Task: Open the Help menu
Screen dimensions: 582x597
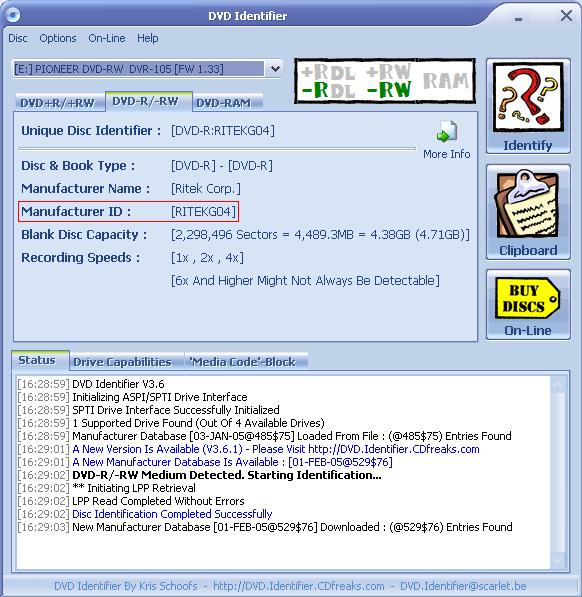Action: coord(148,38)
